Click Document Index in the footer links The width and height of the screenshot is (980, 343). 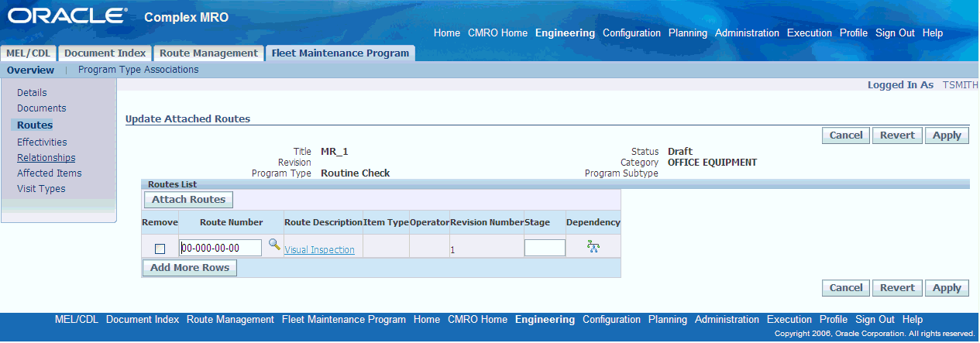[x=143, y=320]
